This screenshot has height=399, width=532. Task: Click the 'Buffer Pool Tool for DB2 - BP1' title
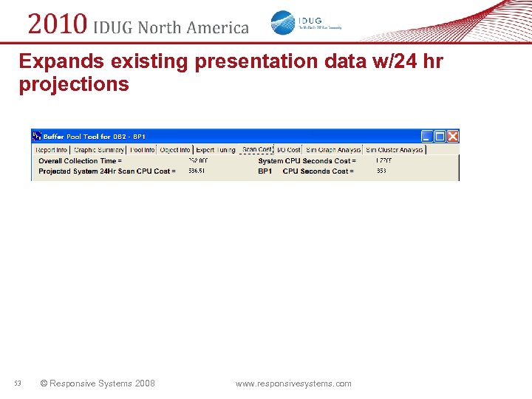(x=95, y=137)
